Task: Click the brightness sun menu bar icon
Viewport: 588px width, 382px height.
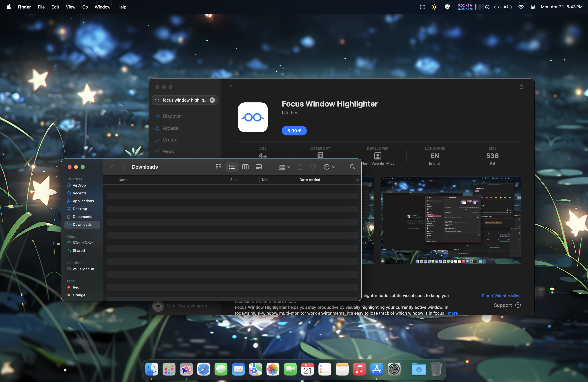Action: pyautogui.click(x=434, y=7)
